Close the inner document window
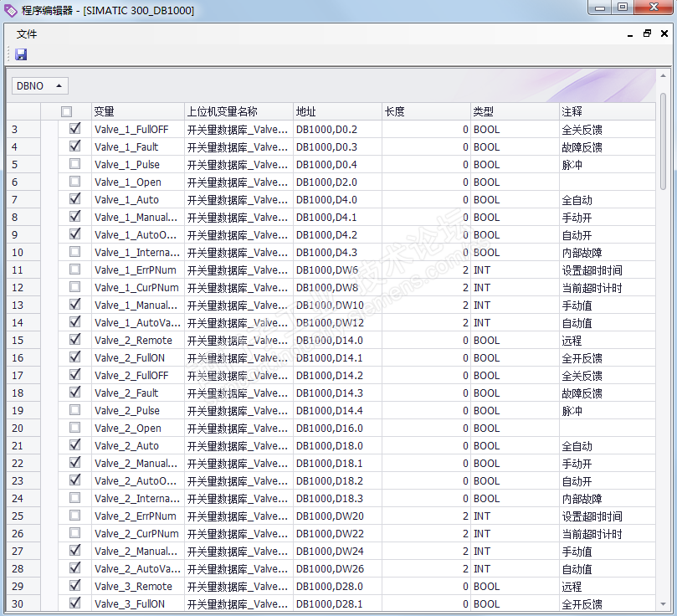Viewport: 677px width, 616px height. pyautogui.click(x=664, y=33)
